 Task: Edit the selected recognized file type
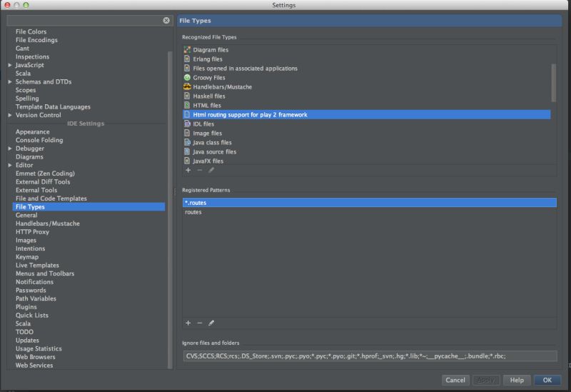tap(211, 170)
